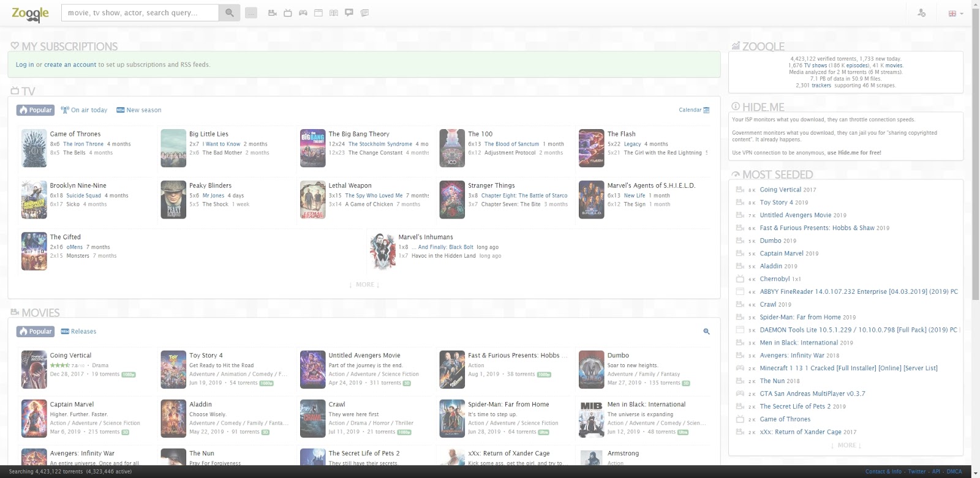Viewport: 980px width, 478px height.
Task: Open the user account icon
Action: 922,13
